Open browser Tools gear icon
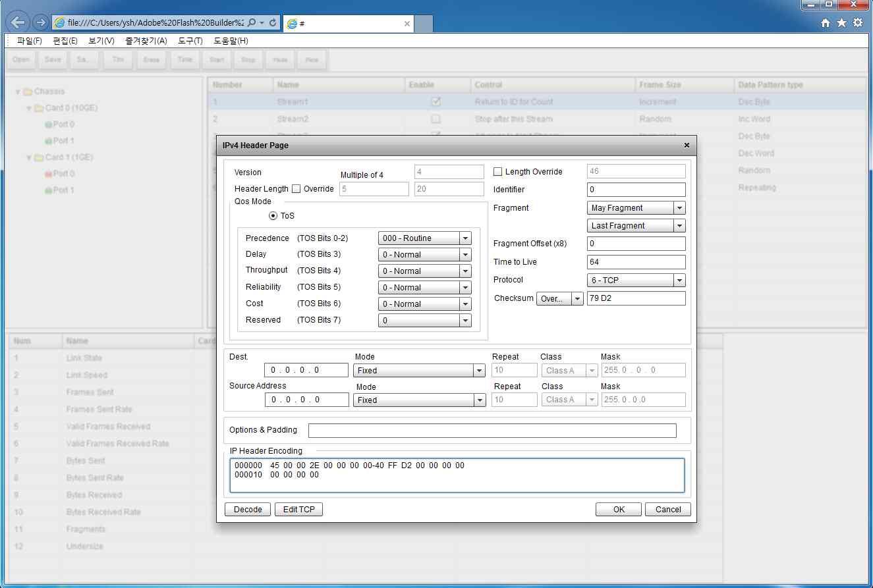 [x=857, y=22]
